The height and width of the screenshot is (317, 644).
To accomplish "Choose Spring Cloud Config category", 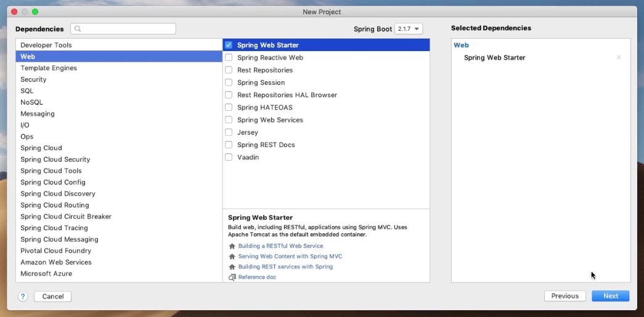I will coord(119,182).
